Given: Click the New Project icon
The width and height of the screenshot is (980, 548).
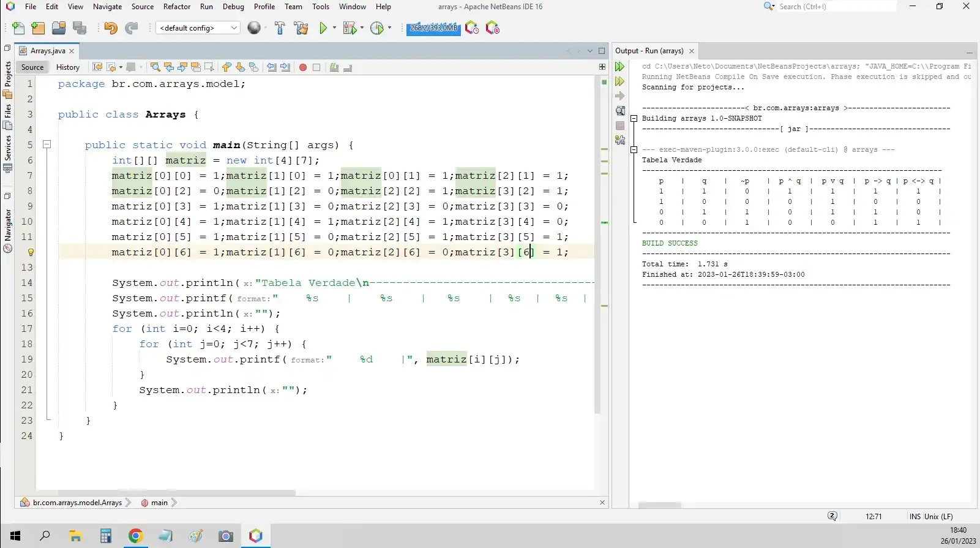Looking at the screenshot, I should pyautogui.click(x=38, y=28).
